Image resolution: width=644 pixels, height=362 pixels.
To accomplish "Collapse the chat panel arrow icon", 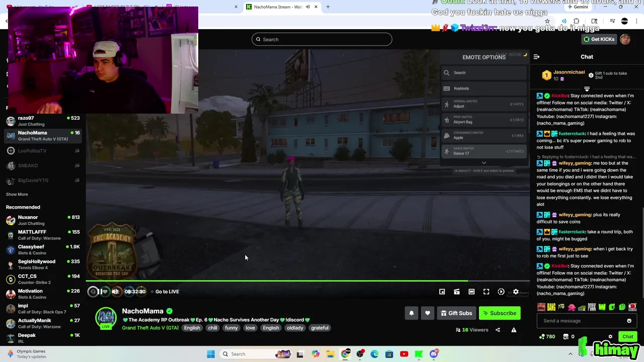I will [536, 57].
